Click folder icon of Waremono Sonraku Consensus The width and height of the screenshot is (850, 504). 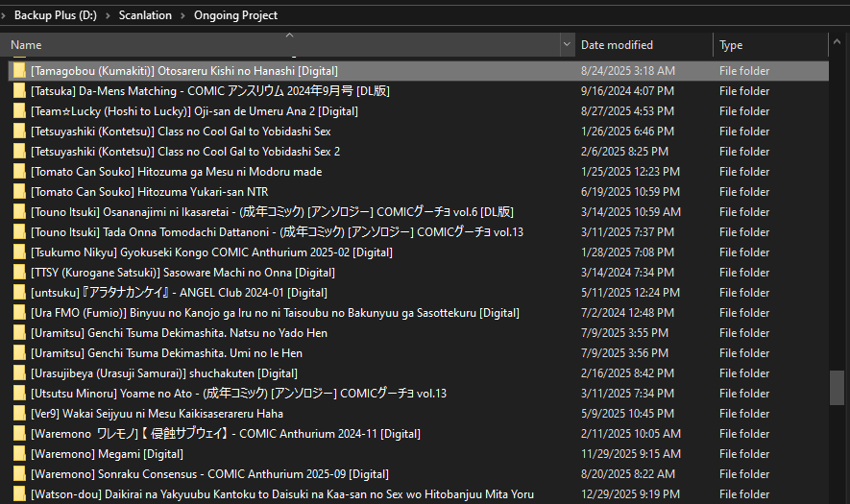(x=19, y=473)
